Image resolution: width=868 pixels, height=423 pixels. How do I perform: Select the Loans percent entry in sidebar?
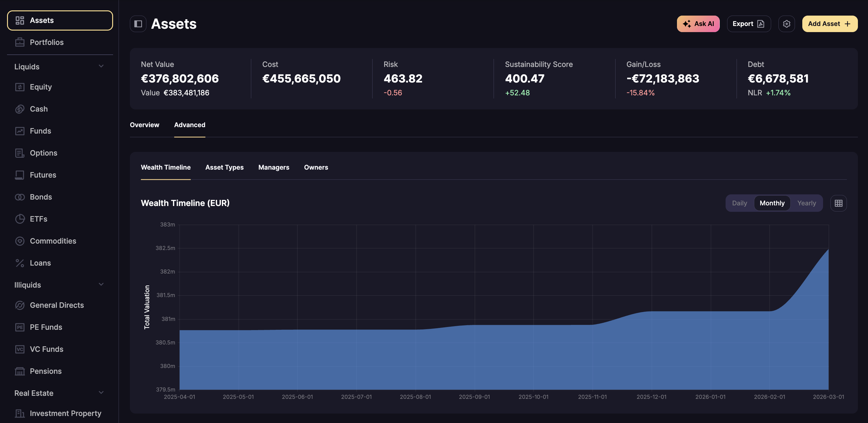coord(20,263)
